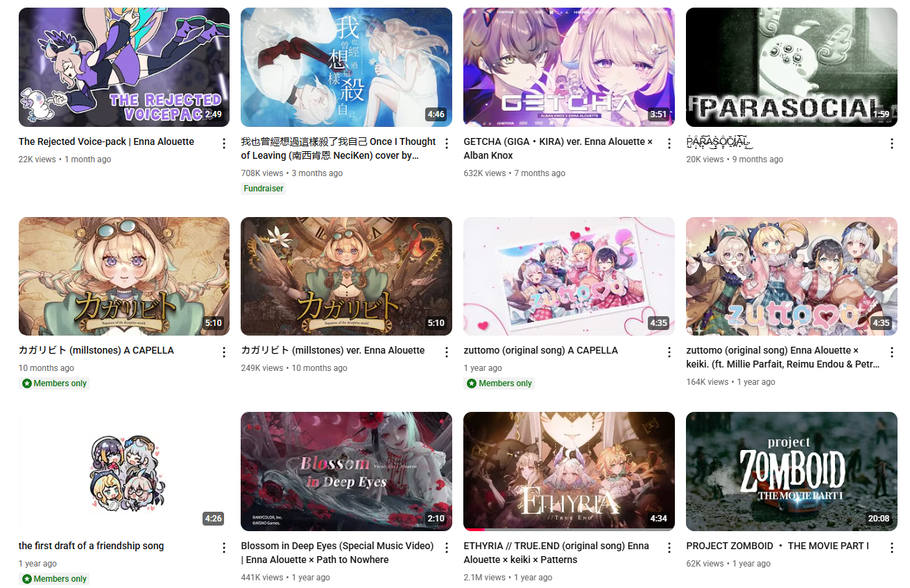The height and width of the screenshot is (588, 910).
Task: Open more actions for zuttomo A CAPELLA video
Action: 669,352
